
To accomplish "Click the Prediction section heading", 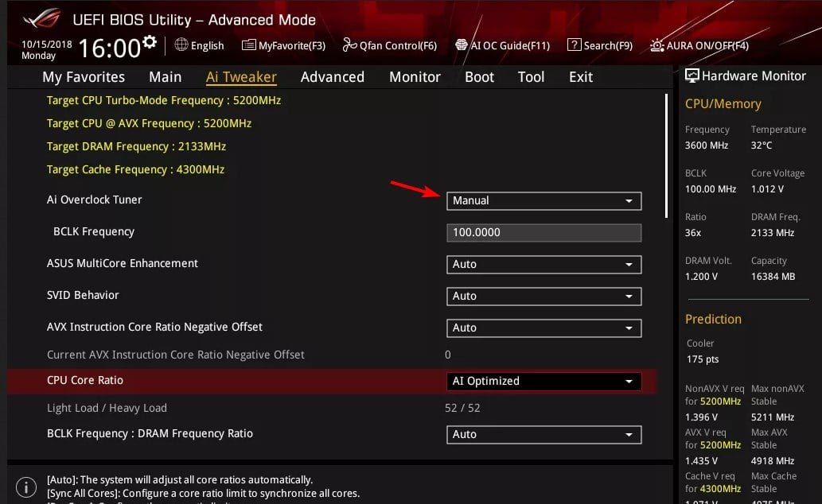I will point(713,319).
